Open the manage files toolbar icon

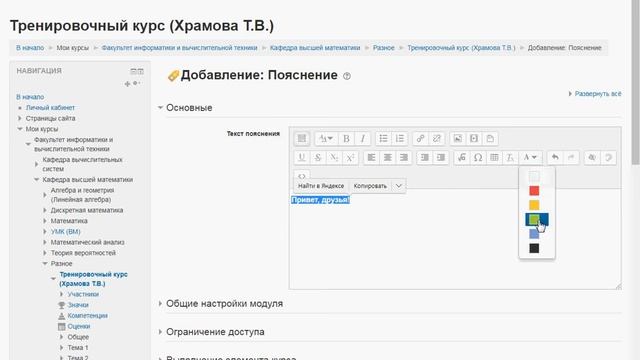point(490,139)
